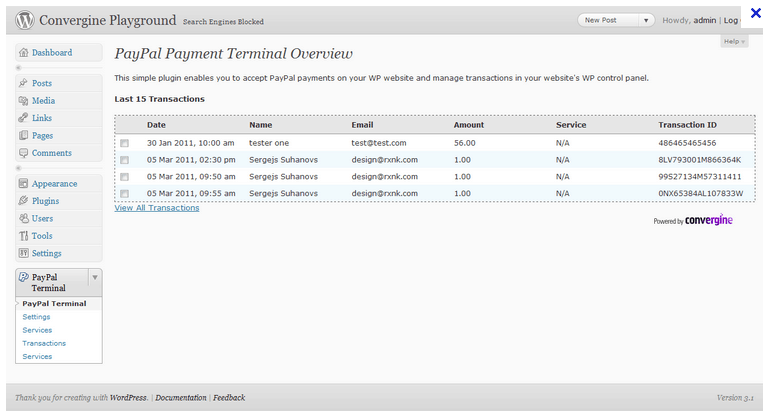The width and height of the screenshot is (770, 417).
Task: Click the Plugins plug icon
Action: click(x=23, y=201)
